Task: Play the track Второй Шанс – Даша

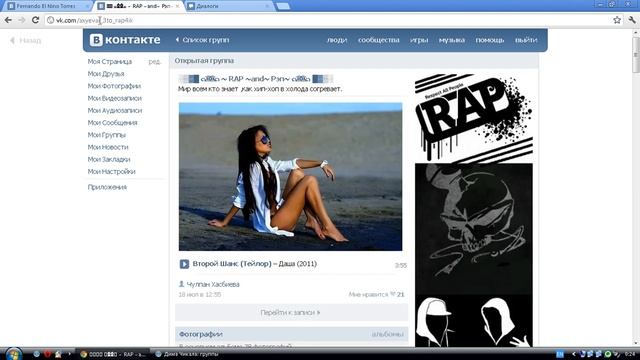Action: (x=184, y=264)
